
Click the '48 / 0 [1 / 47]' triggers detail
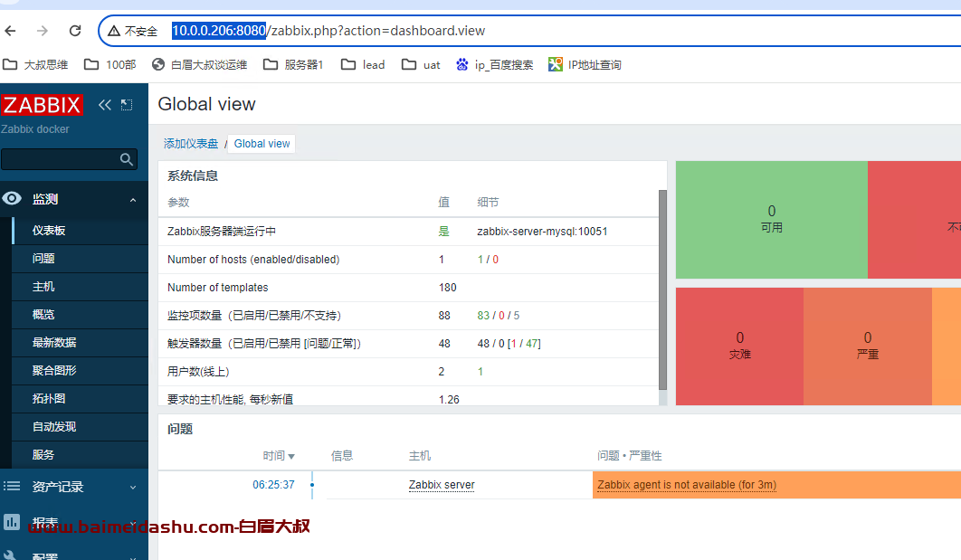[x=509, y=344]
